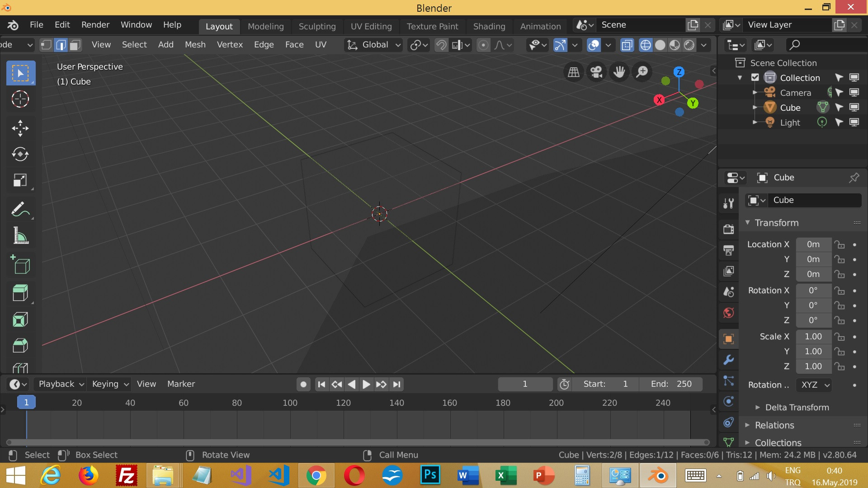This screenshot has width=868, height=488.
Task: Click the Location X value field
Action: (x=814, y=244)
